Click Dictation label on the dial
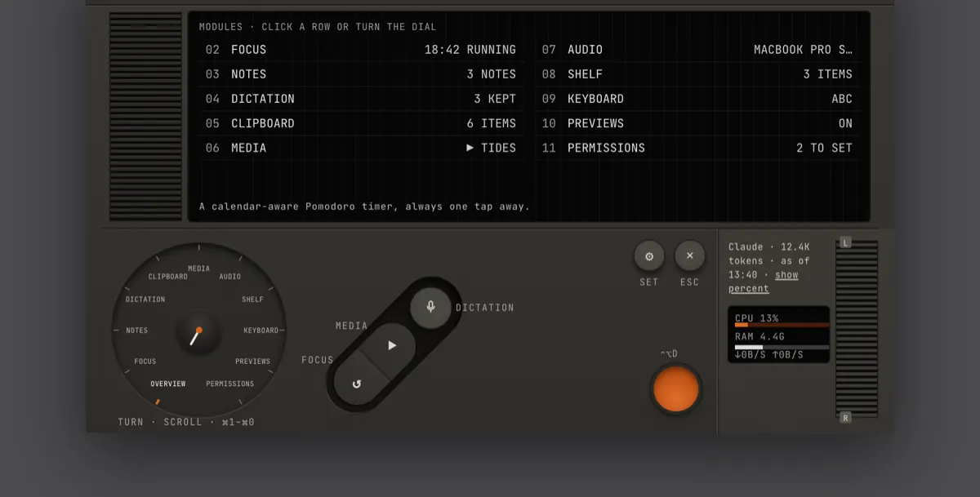Screen dimensions: 980x497 click(145, 300)
